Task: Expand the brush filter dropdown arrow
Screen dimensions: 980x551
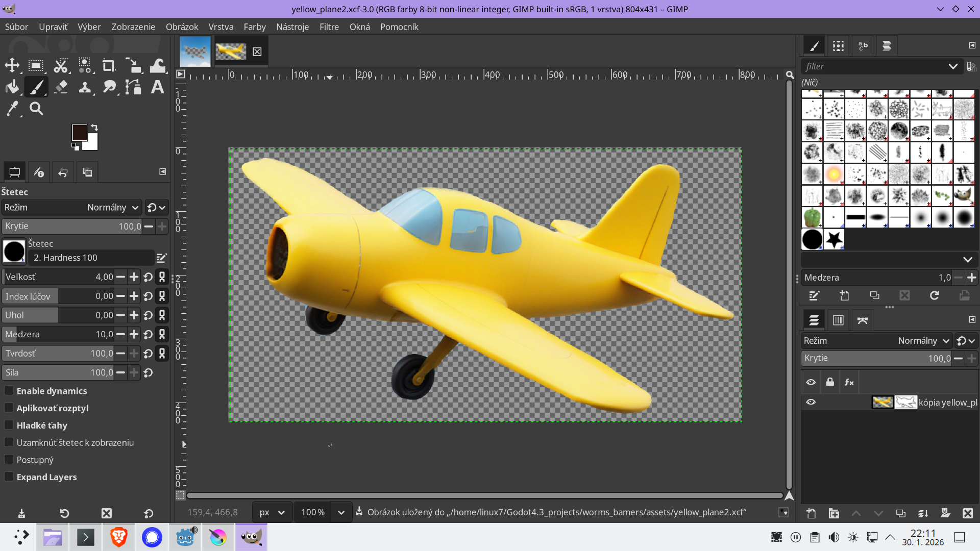Action: click(954, 66)
